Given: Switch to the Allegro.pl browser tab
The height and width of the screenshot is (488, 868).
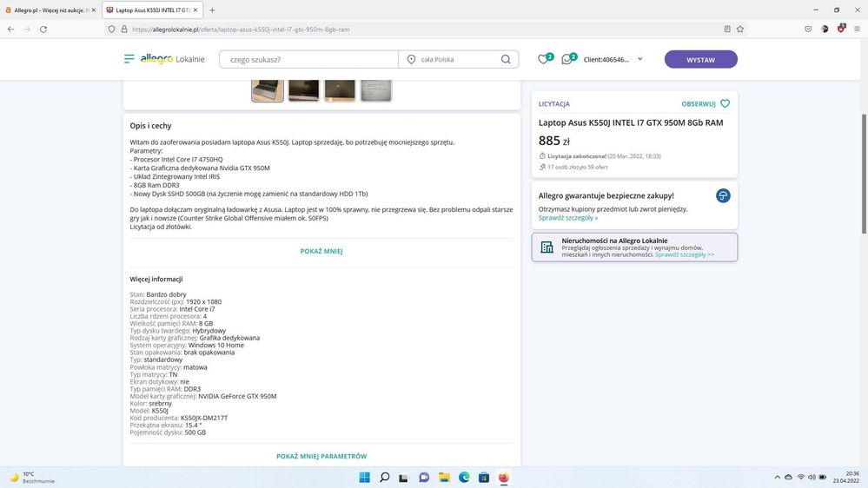Looking at the screenshot, I should coord(50,10).
